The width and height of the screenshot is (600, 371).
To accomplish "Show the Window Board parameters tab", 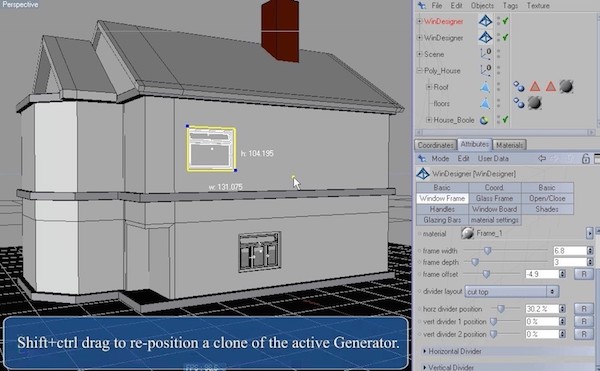I will 494,209.
